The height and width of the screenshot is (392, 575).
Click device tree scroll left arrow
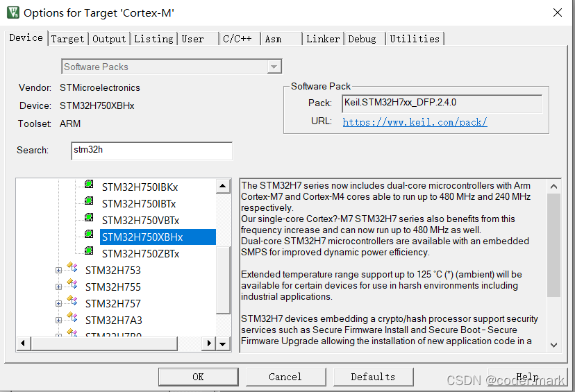[x=24, y=343]
